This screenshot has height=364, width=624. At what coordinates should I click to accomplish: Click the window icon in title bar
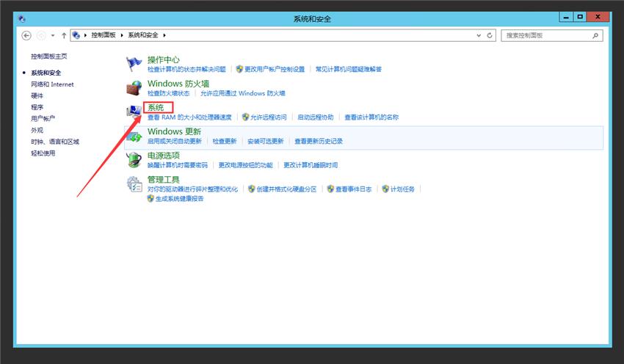(x=22, y=18)
